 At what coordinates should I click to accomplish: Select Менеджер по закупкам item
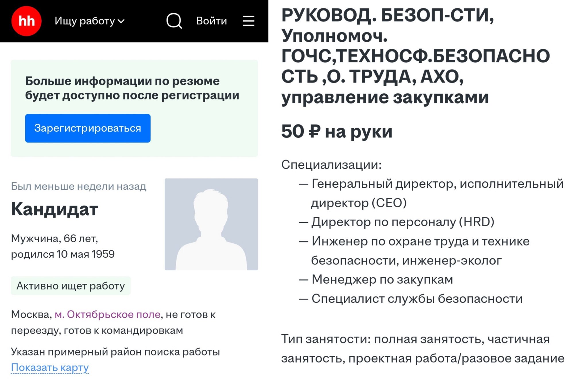pos(382,279)
